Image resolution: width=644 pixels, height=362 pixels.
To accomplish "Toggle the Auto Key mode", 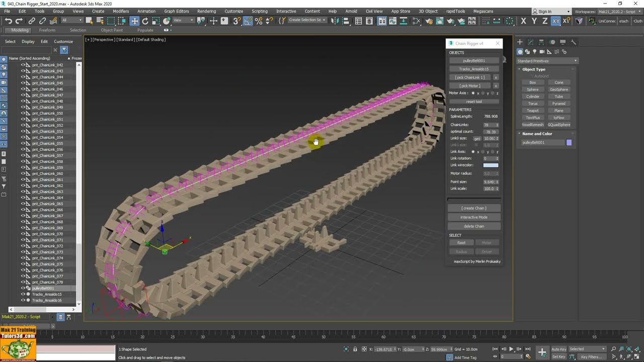I will tap(558, 349).
